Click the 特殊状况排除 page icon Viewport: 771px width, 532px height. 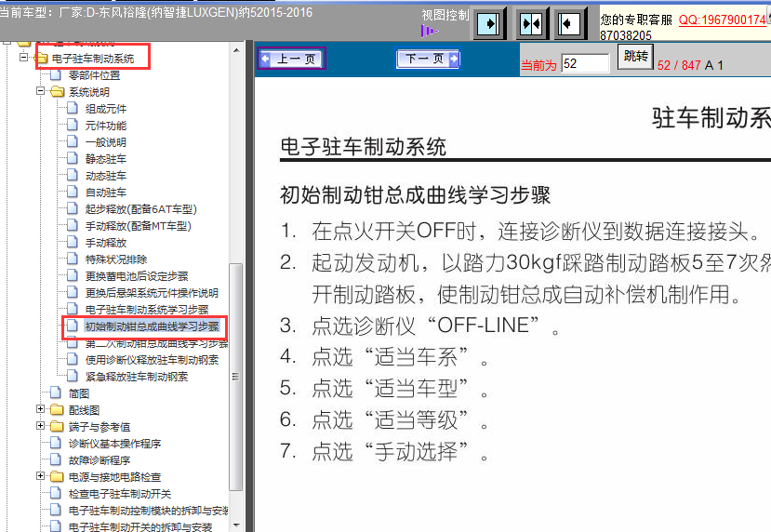click(73, 259)
